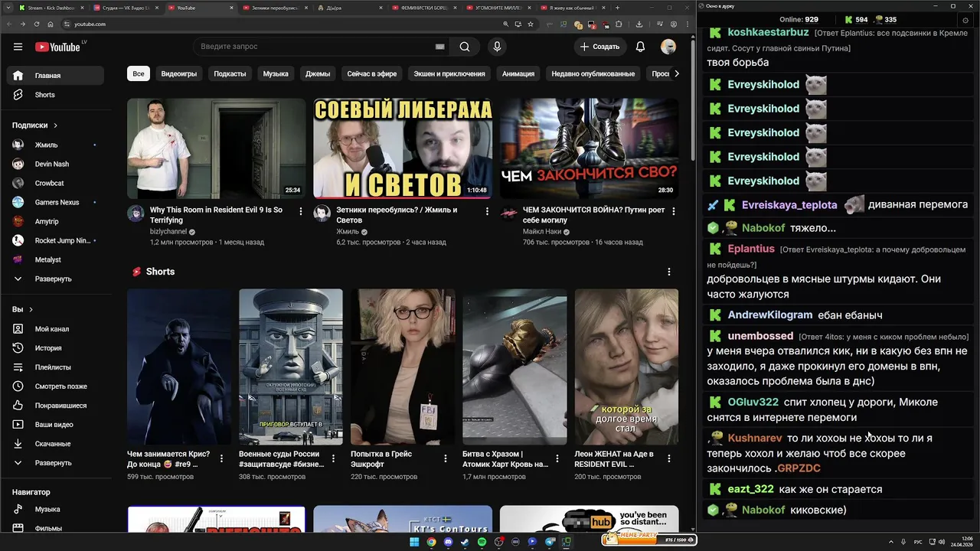
Task: Open options for Леон ЖЕНАТ на Аде short
Action: 669,458
